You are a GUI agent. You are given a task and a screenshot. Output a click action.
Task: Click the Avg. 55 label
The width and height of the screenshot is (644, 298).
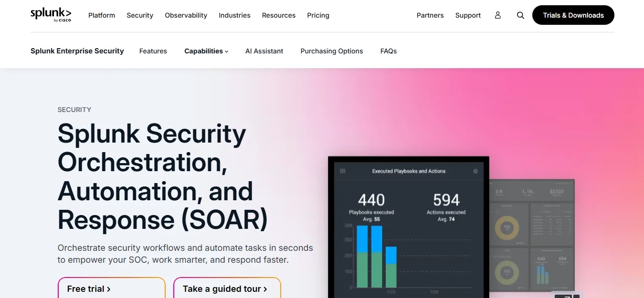[371, 219]
